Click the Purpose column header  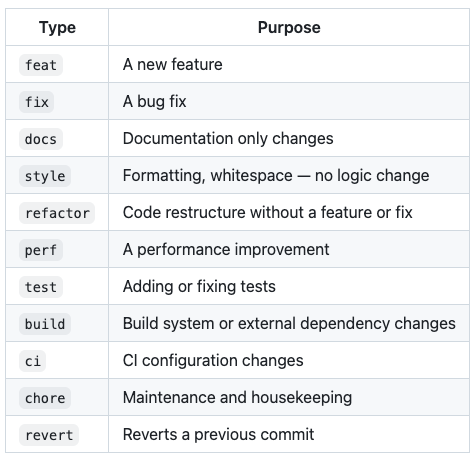tap(289, 27)
